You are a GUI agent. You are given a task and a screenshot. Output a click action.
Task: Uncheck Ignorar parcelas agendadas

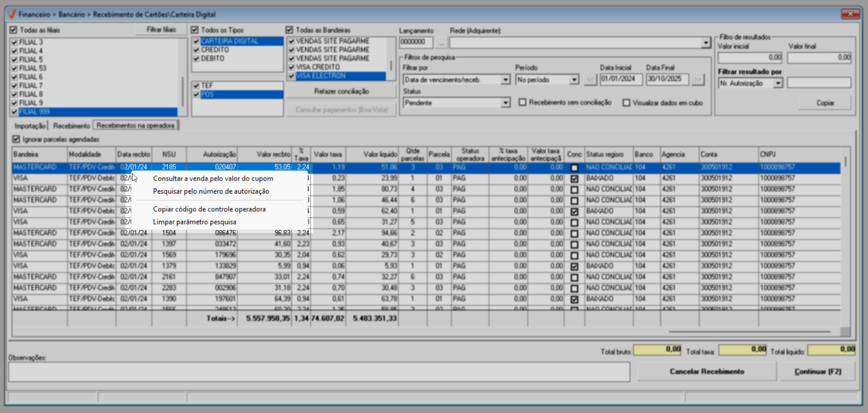click(x=17, y=139)
